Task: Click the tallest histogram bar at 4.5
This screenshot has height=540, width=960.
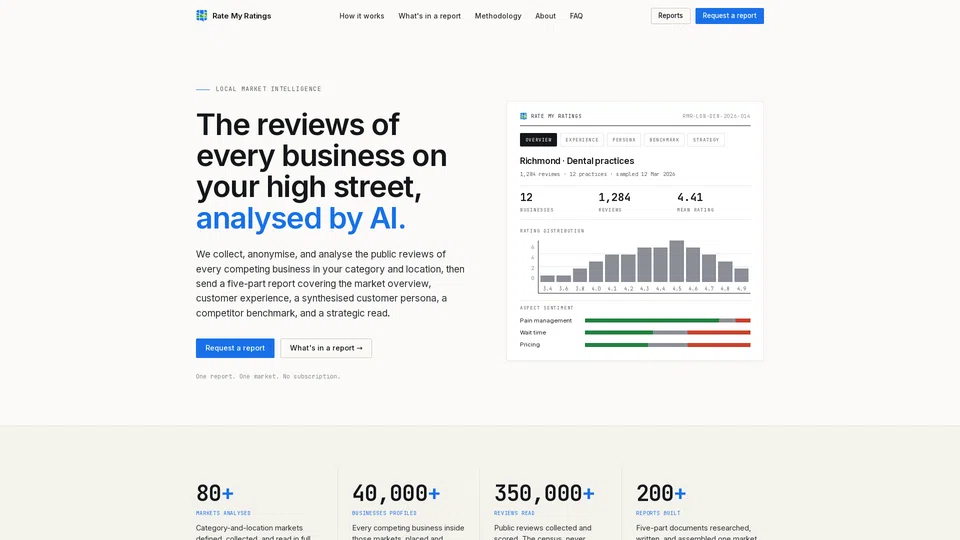Action: [677, 261]
